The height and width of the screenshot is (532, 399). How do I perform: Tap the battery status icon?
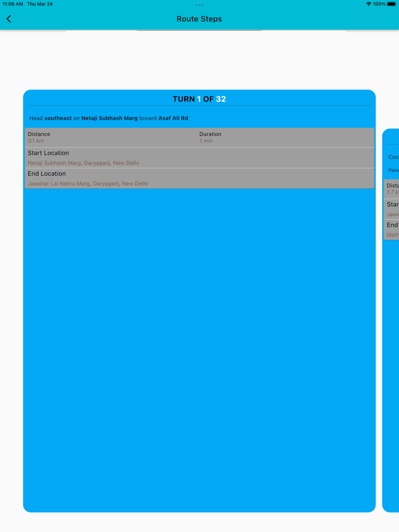[x=391, y=4]
